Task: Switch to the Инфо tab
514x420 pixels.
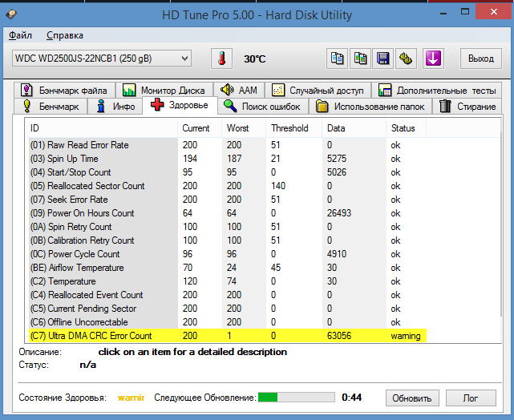Action: 115,107
